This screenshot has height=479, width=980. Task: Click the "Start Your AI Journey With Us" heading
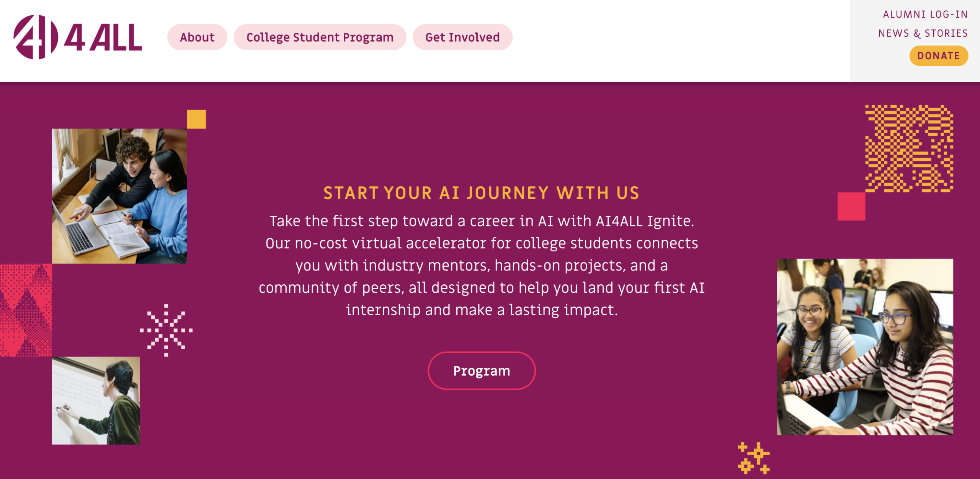(481, 193)
